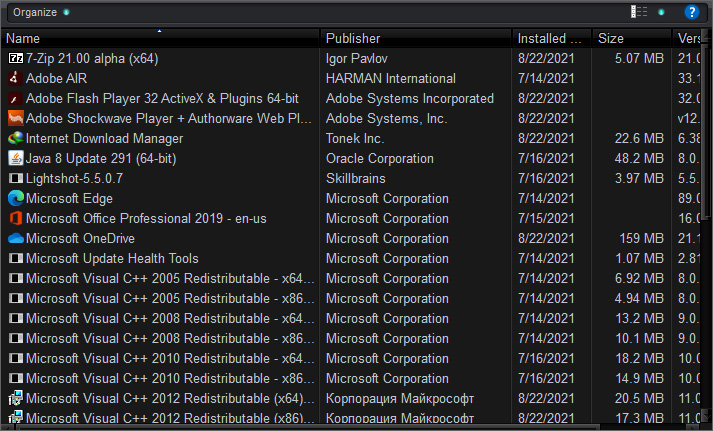713x431 pixels.
Task: Open the help button
Action: (x=692, y=12)
